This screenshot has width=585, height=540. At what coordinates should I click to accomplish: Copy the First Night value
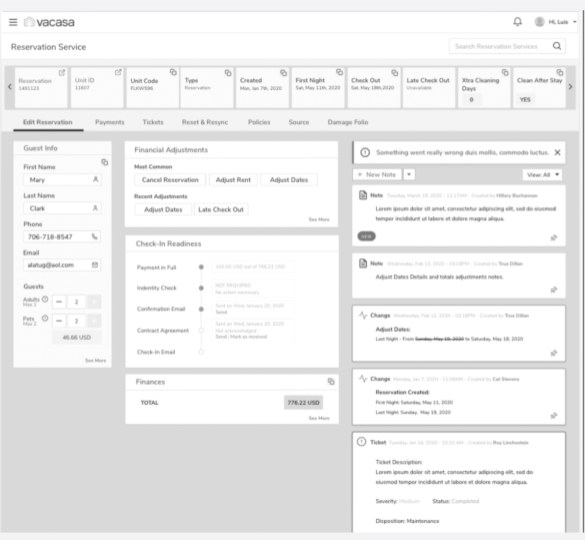click(339, 72)
